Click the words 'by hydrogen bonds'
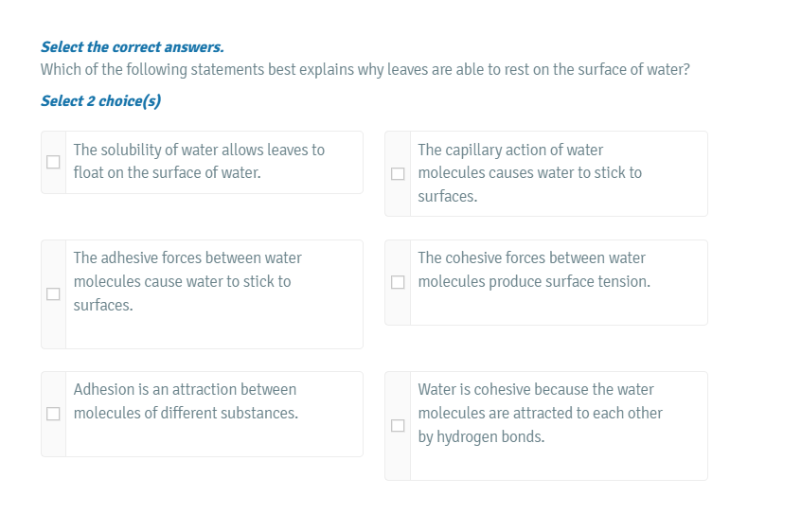 (481, 437)
